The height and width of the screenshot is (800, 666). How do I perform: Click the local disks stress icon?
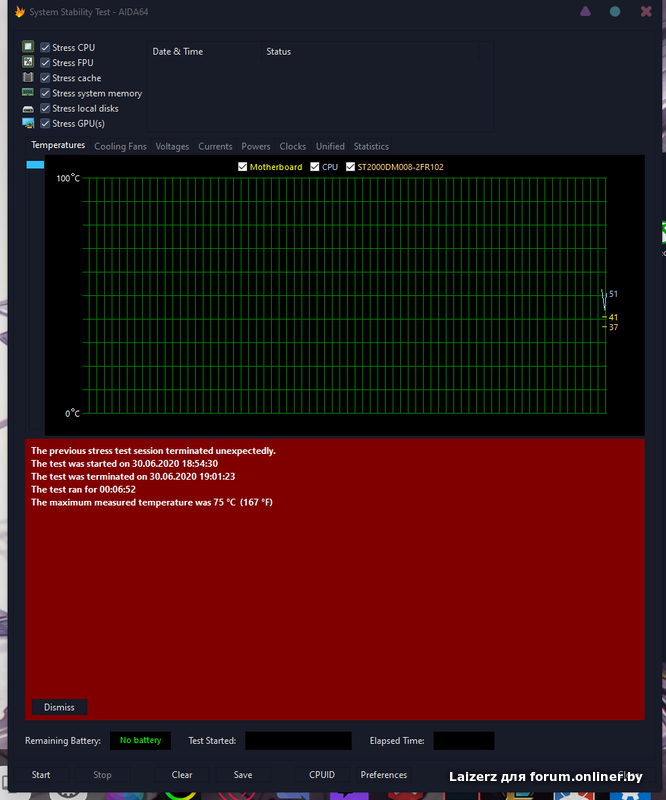28,108
